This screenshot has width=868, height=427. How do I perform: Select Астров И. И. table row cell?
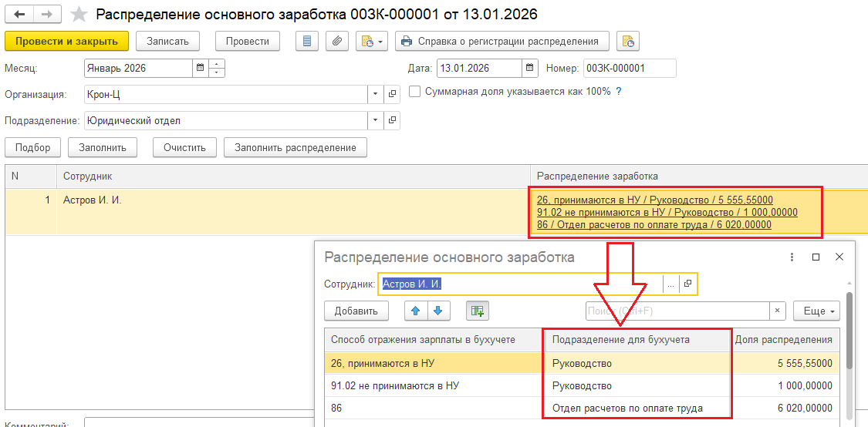[x=293, y=212]
